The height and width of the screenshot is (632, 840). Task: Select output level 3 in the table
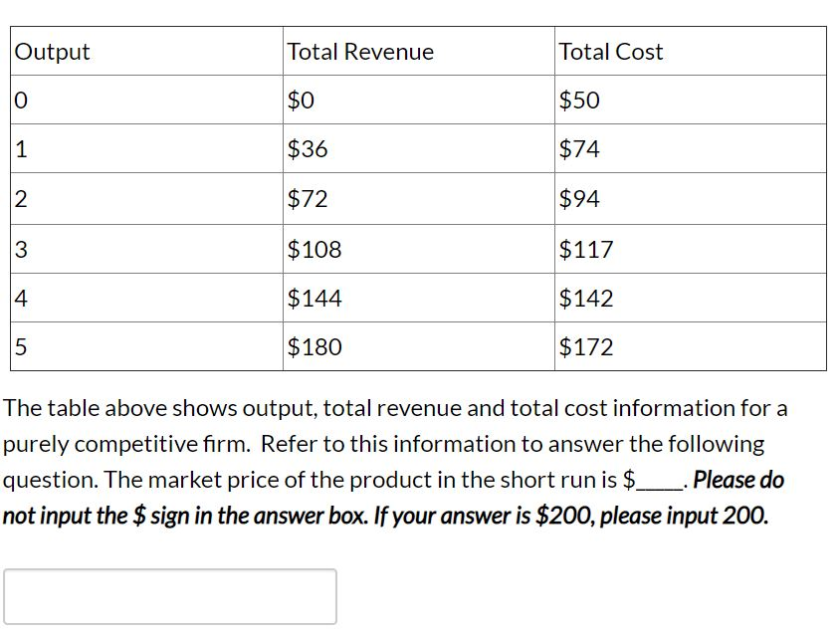click(x=19, y=249)
